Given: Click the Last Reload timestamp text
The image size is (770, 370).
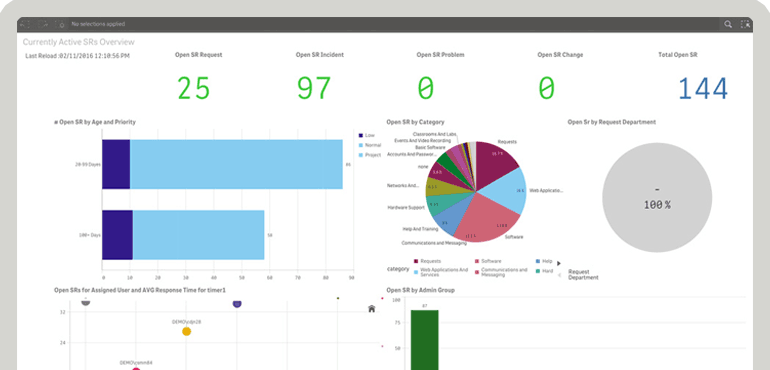Looking at the screenshot, I should [78, 56].
